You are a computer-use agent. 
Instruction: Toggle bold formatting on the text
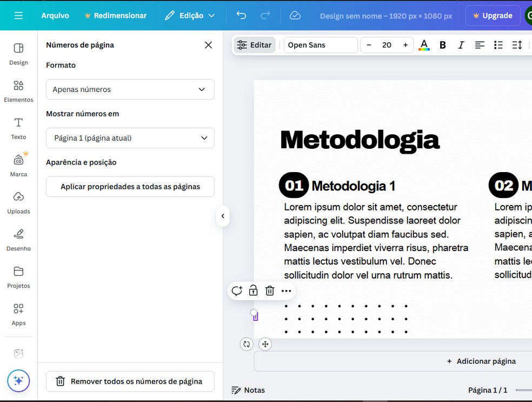[x=442, y=45]
